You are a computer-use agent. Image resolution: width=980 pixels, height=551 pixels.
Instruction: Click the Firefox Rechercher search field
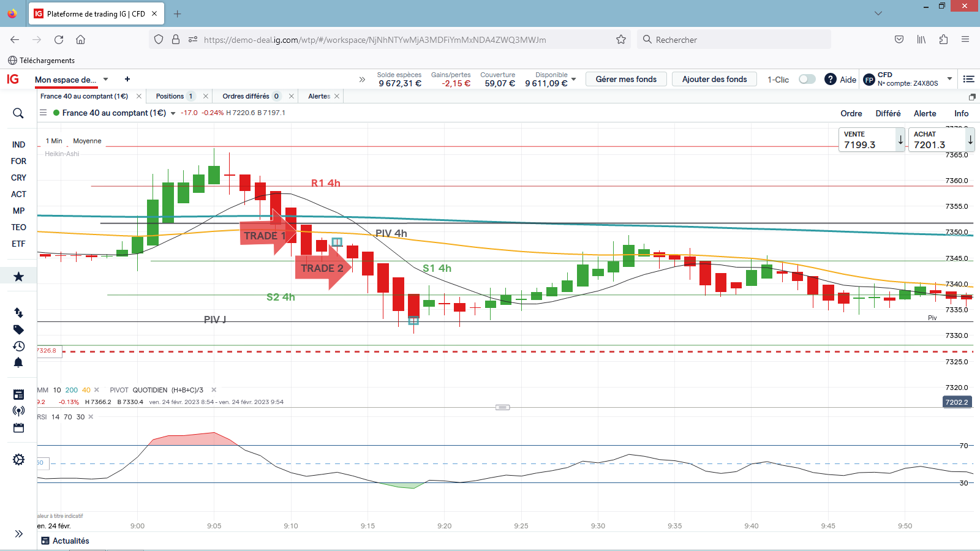734,40
